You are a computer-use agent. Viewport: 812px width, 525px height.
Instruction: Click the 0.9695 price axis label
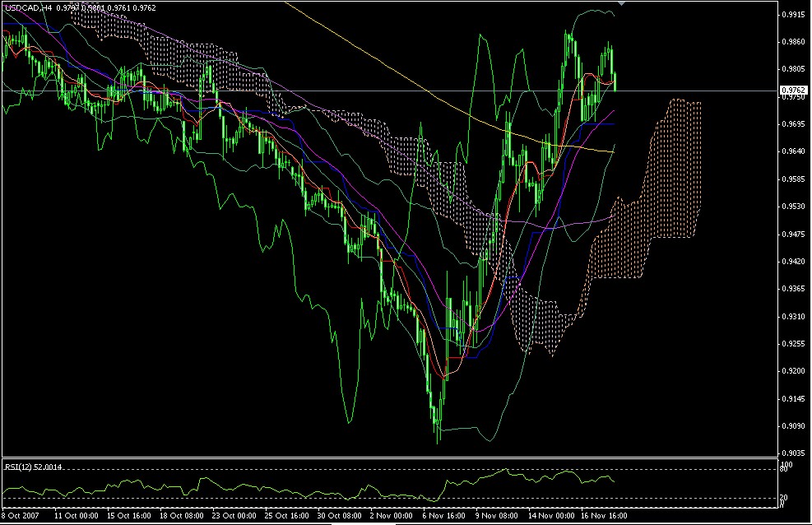[x=795, y=124]
